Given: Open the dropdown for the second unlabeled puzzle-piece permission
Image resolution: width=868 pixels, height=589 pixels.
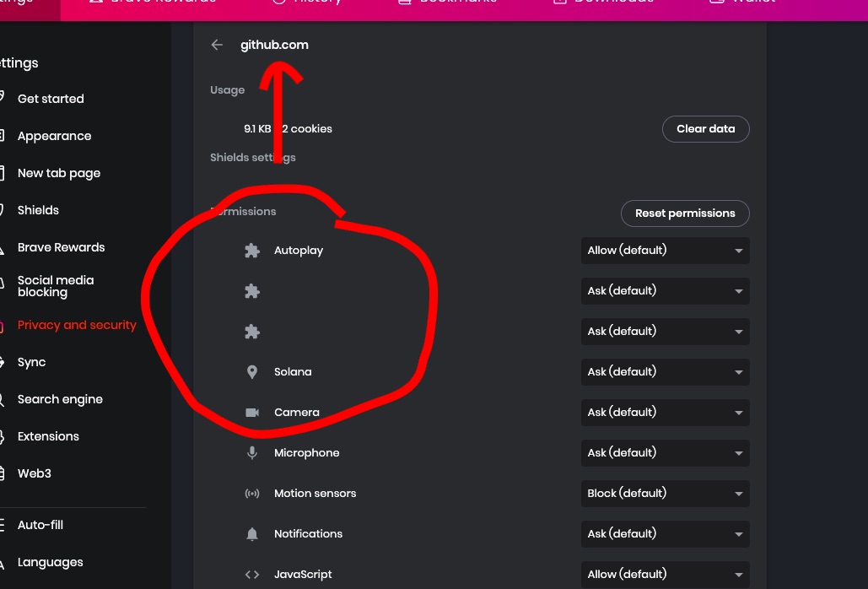Looking at the screenshot, I should (x=666, y=331).
